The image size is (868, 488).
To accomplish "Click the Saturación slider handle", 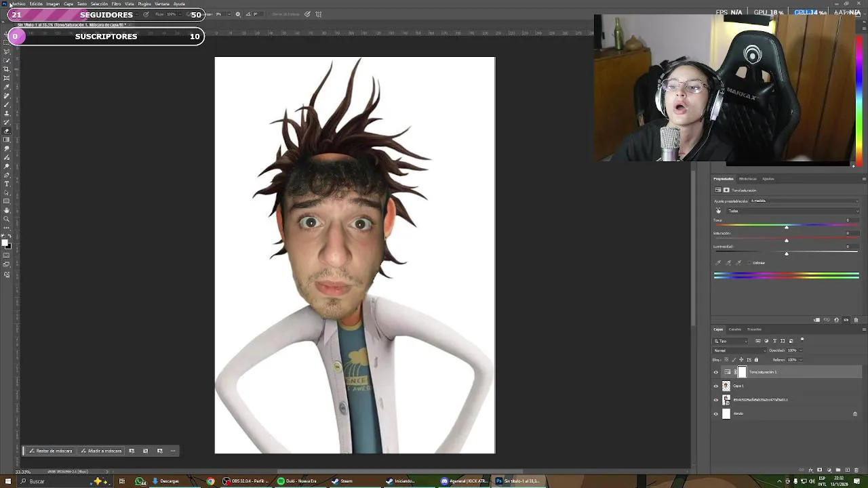I will click(x=787, y=241).
